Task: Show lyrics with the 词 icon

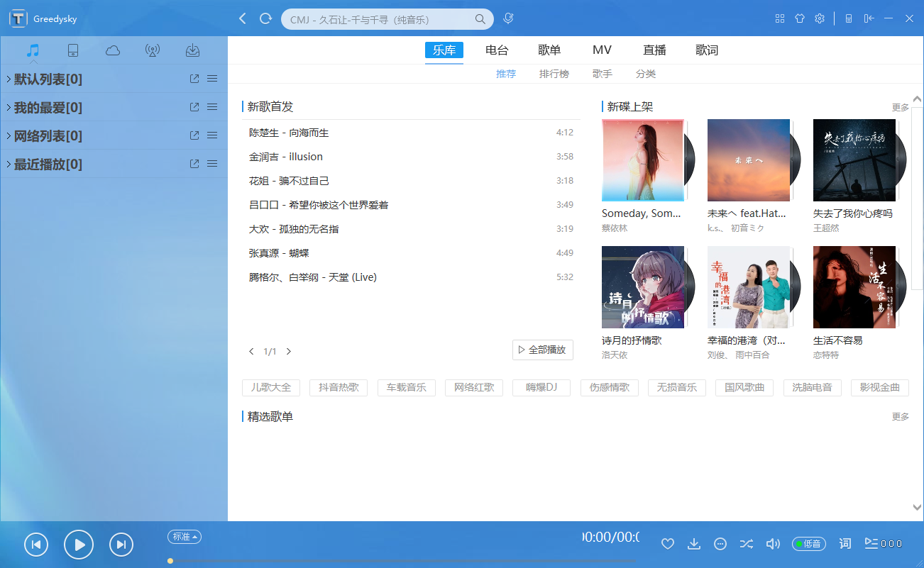Action: tap(845, 544)
